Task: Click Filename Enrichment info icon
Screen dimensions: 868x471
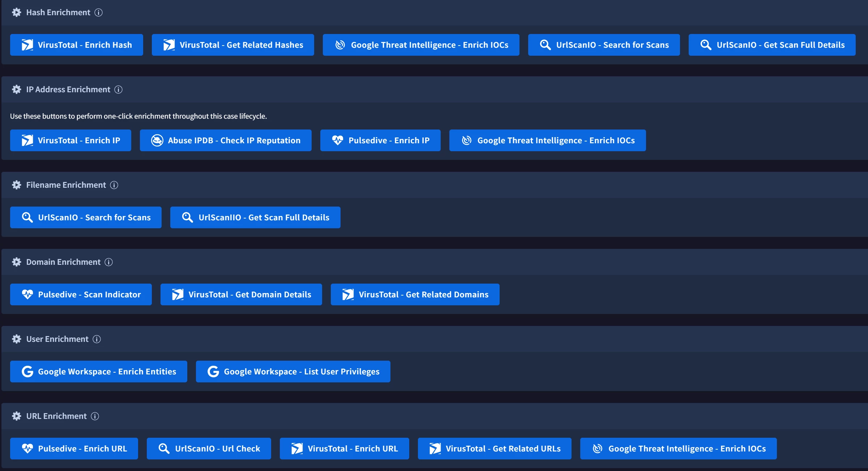Action: point(114,185)
